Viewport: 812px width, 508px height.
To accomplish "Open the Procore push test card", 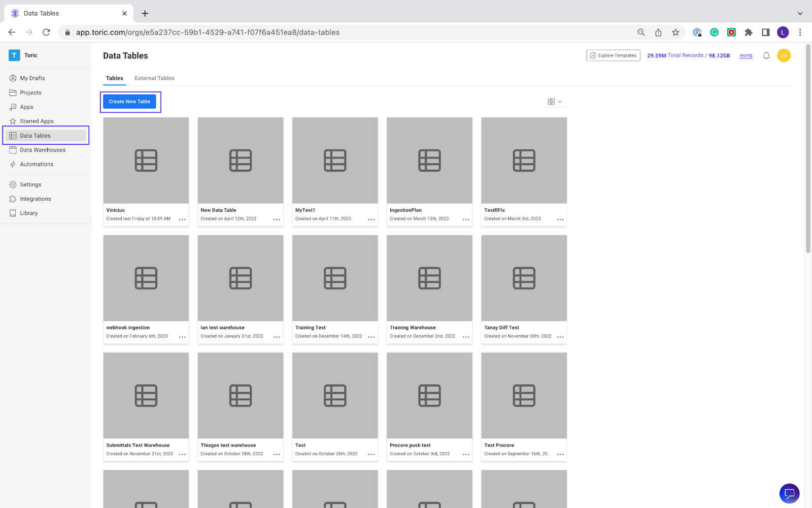I will [x=429, y=406].
